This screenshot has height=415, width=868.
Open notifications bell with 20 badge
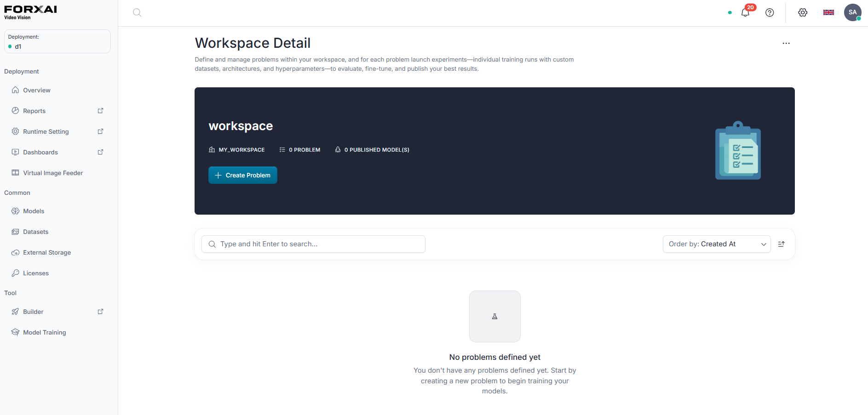(746, 12)
